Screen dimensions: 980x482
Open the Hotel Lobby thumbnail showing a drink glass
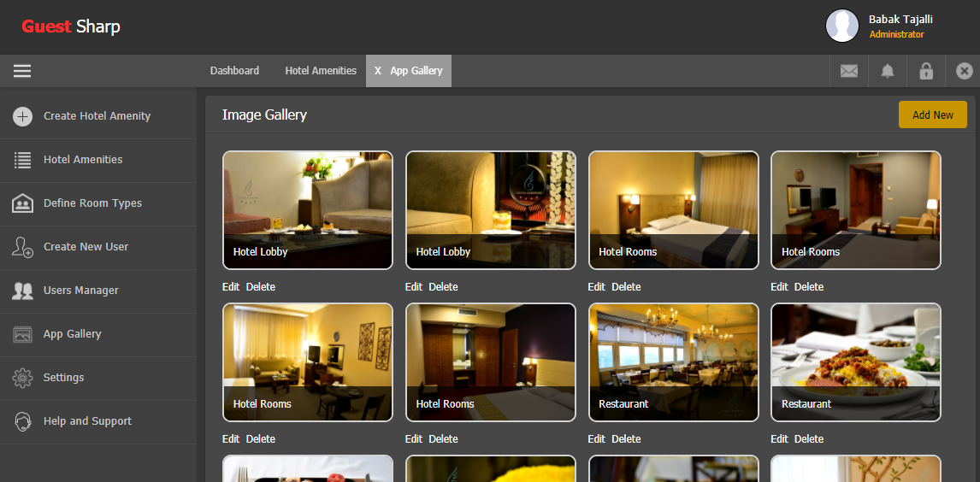491,209
